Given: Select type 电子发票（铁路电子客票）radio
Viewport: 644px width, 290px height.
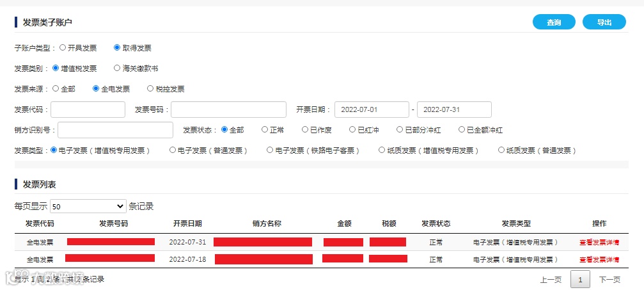Looking at the screenshot, I should coord(270,150).
